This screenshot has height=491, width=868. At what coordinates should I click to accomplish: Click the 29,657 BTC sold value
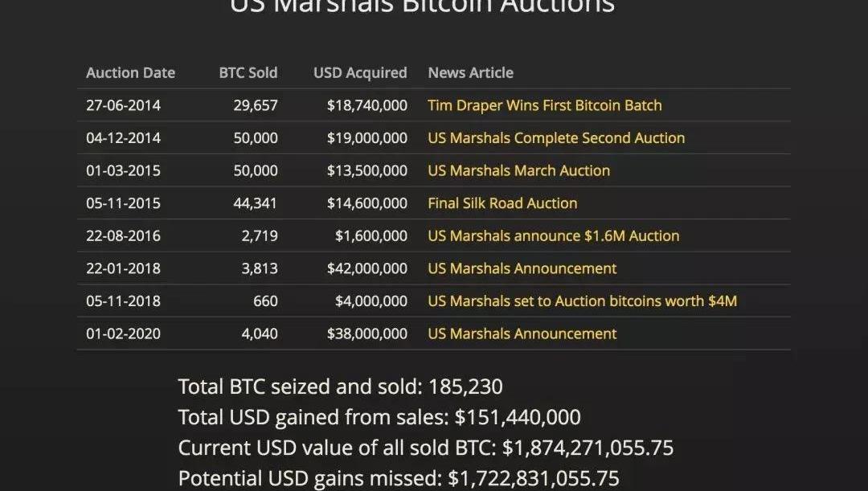pyautogui.click(x=256, y=105)
